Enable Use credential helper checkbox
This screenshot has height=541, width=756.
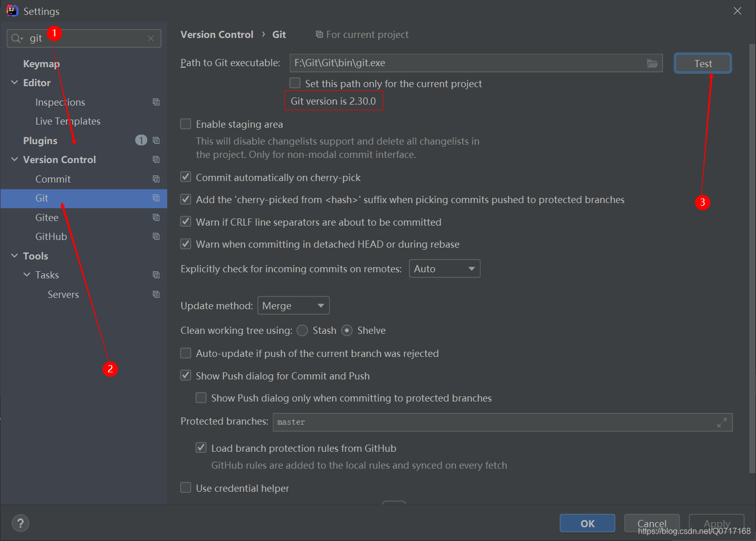pos(186,488)
